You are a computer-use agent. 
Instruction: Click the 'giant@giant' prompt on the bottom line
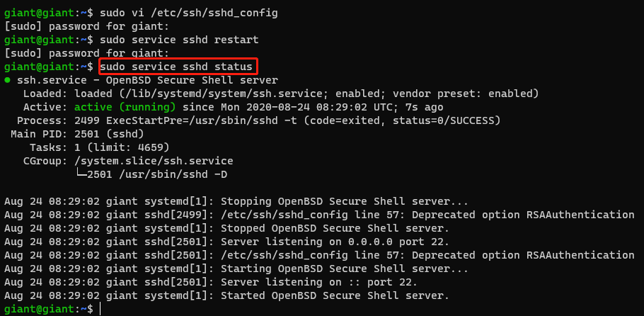(40, 309)
